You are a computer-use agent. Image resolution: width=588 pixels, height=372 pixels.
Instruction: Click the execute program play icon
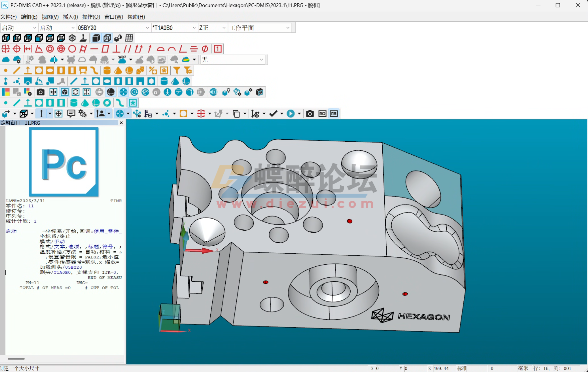pyautogui.click(x=291, y=113)
